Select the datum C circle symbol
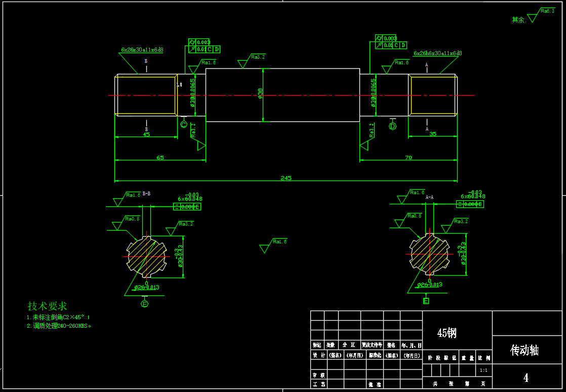 (x=184, y=124)
